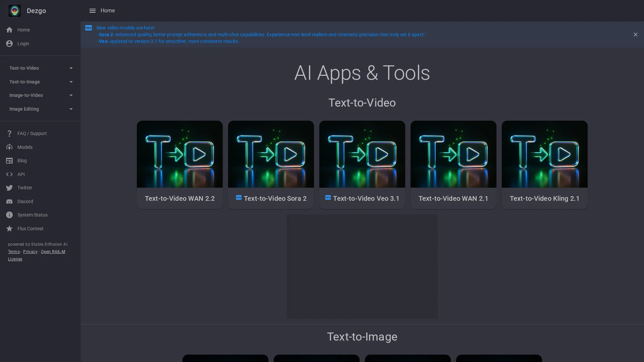
Task: Click the Dezgo logo icon
Action: pos(15,11)
